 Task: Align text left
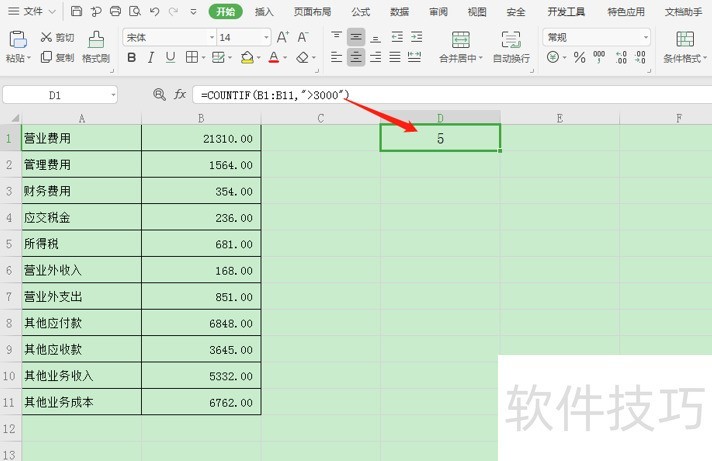click(x=336, y=57)
